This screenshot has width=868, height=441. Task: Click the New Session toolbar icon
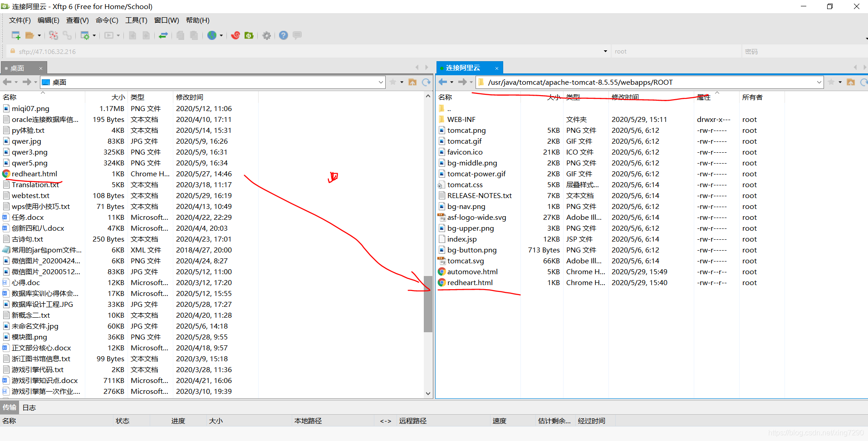click(x=16, y=35)
